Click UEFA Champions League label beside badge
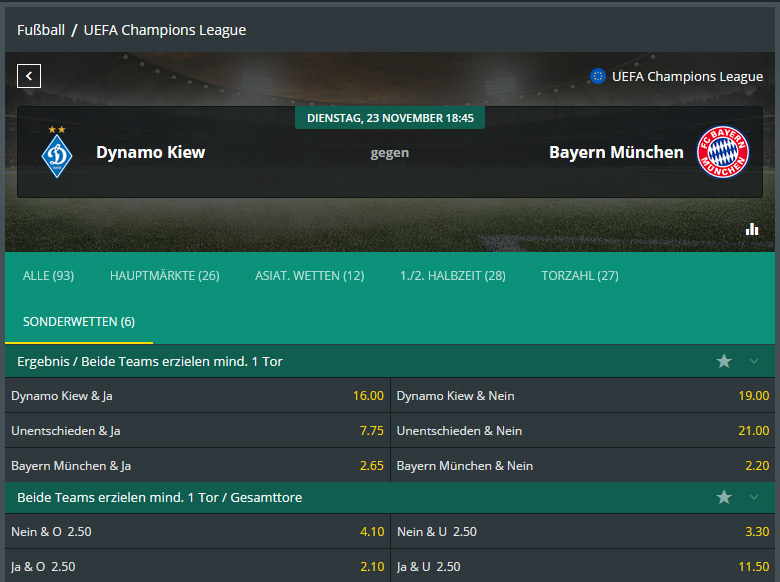 click(x=687, y=76)
